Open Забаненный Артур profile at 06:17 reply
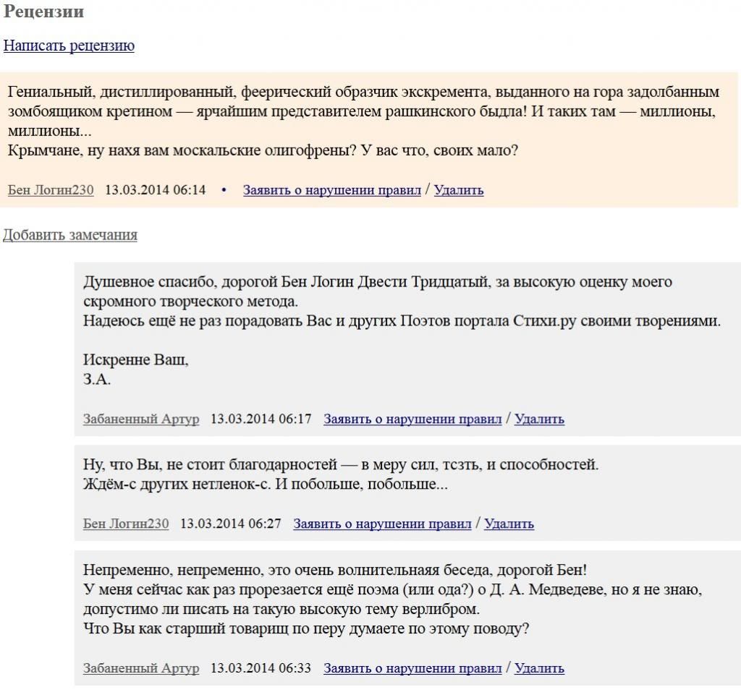741x700 pixels. tap(141, 419)
